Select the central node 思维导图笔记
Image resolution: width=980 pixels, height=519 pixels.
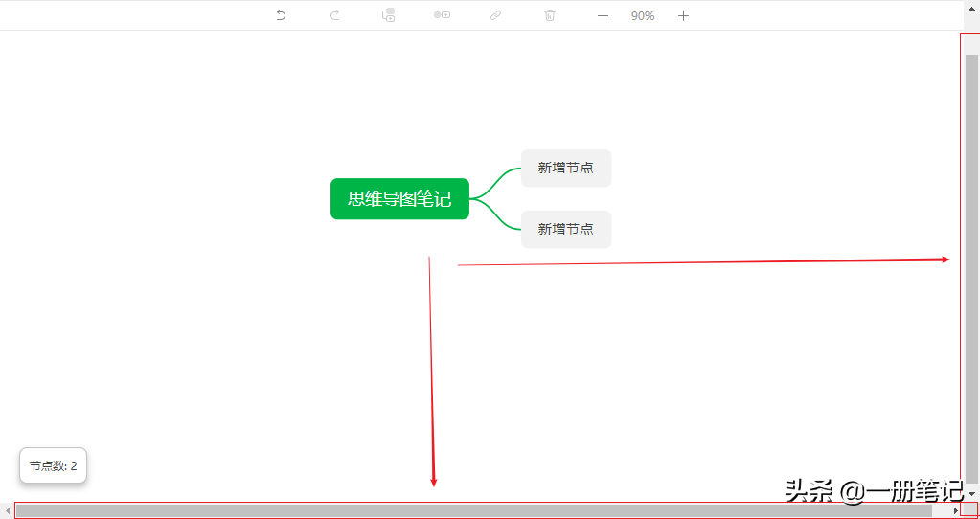pos(399,198)
